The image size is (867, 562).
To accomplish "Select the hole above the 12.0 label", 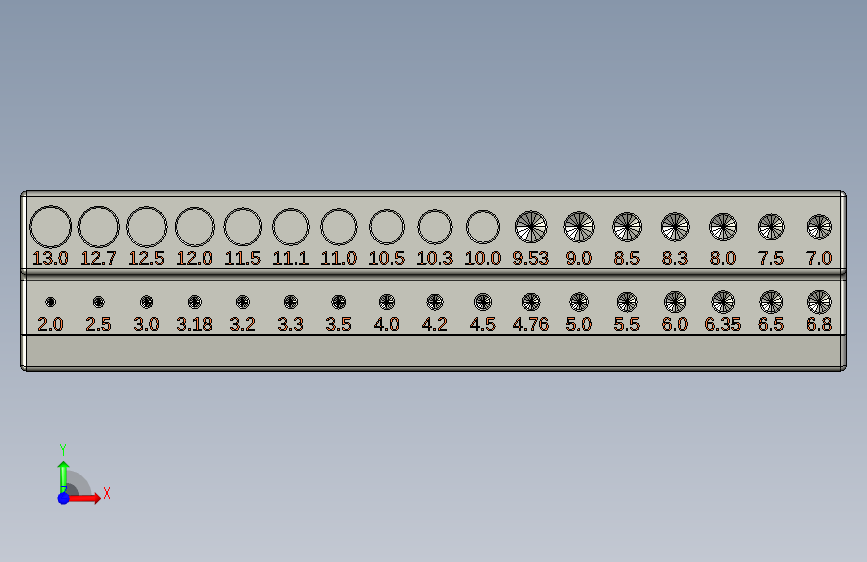I will coord(195,227).
